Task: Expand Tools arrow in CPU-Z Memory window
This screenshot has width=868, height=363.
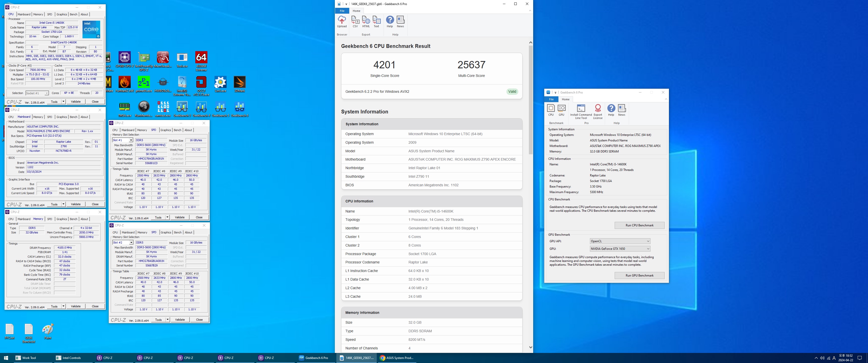Action: (63, 306)
